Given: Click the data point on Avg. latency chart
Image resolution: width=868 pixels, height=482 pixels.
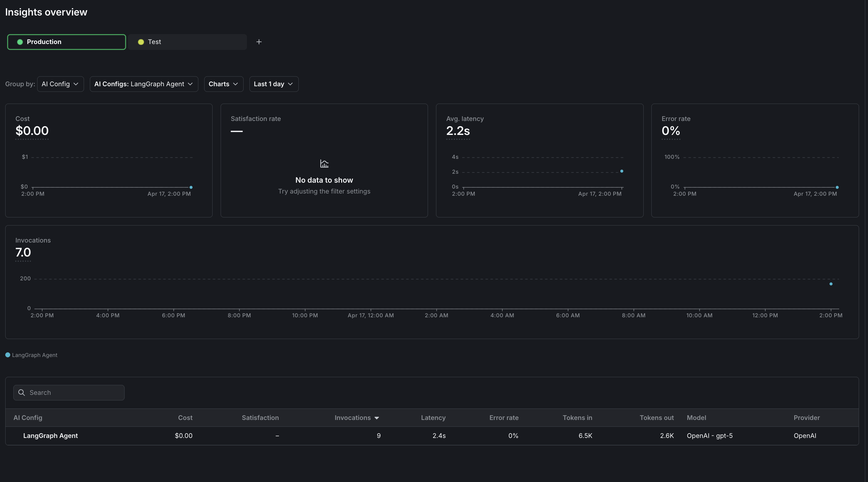Looking at the screenshot, I should coord(622,171).
